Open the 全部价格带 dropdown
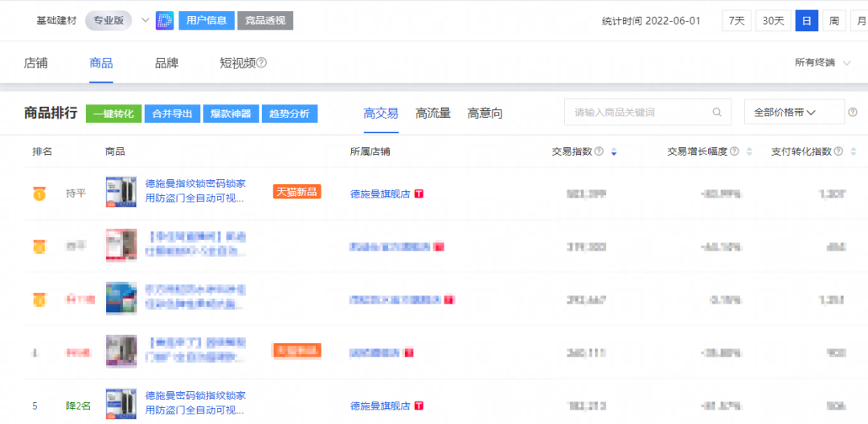The width and height of the screenshot is (868, 424). pos(794,112)
